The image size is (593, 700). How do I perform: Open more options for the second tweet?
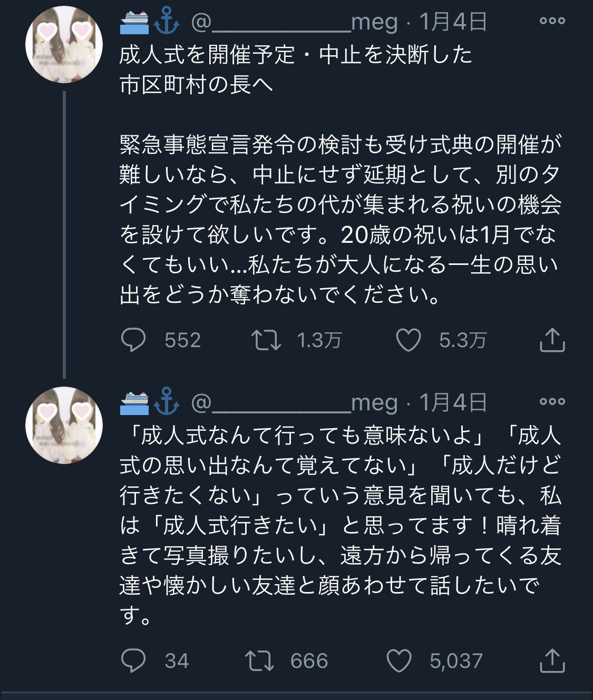pyautogui.click(x=552, y=401)
